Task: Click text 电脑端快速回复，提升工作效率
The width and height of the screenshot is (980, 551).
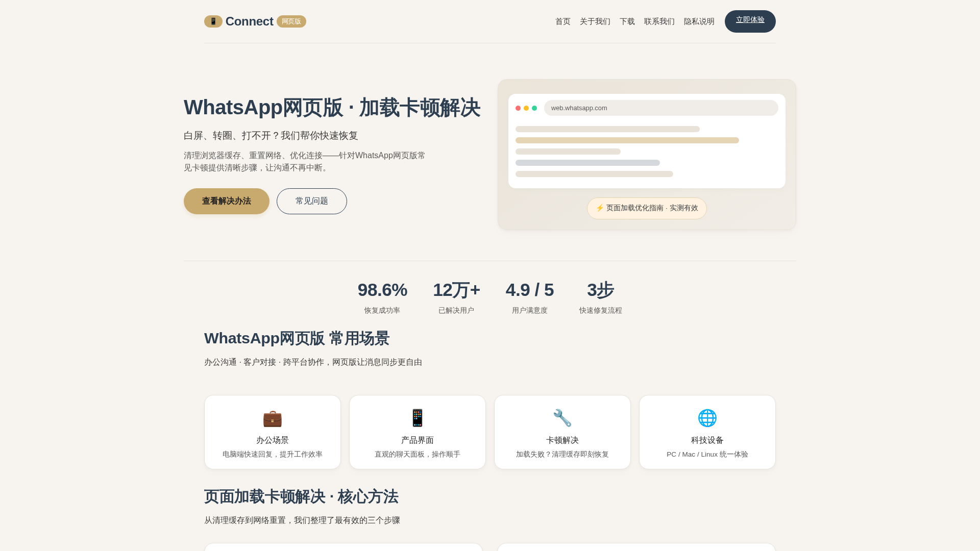Action: pyautogui.click(x=273, y=454)
